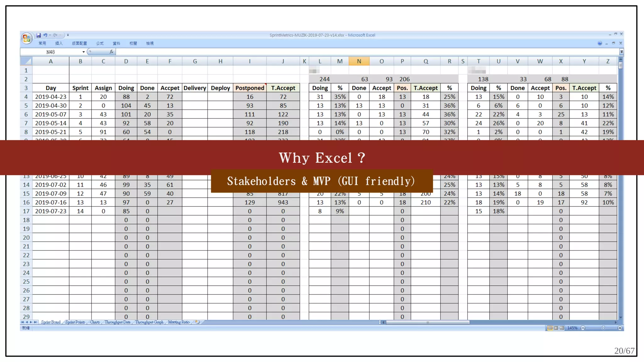Select highlighted column N header
The height and width of the screenshot is (362, 644).
coord(359,61)
